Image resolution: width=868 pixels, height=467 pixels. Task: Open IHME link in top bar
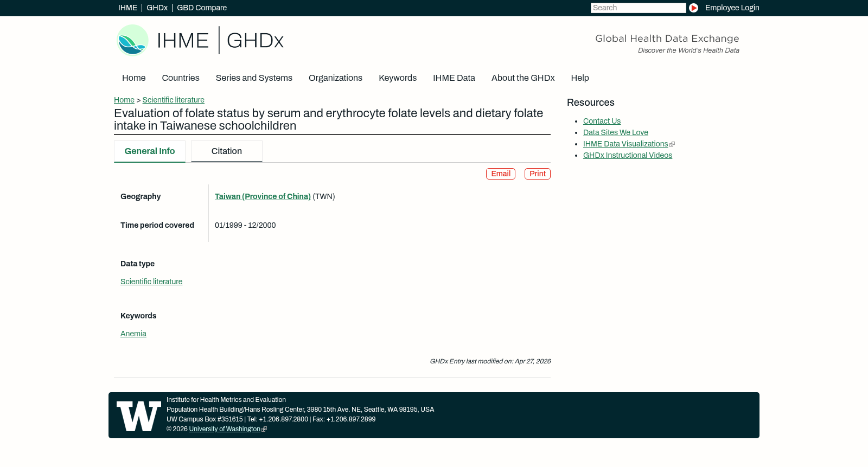(x=127, y=8)
